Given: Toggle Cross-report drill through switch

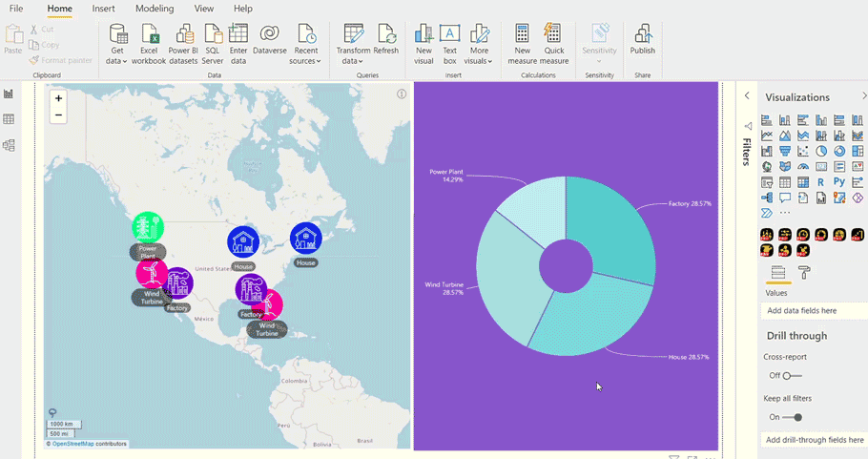Looking at the screenshot, I should pyautogui.click(x=791, y=375).
